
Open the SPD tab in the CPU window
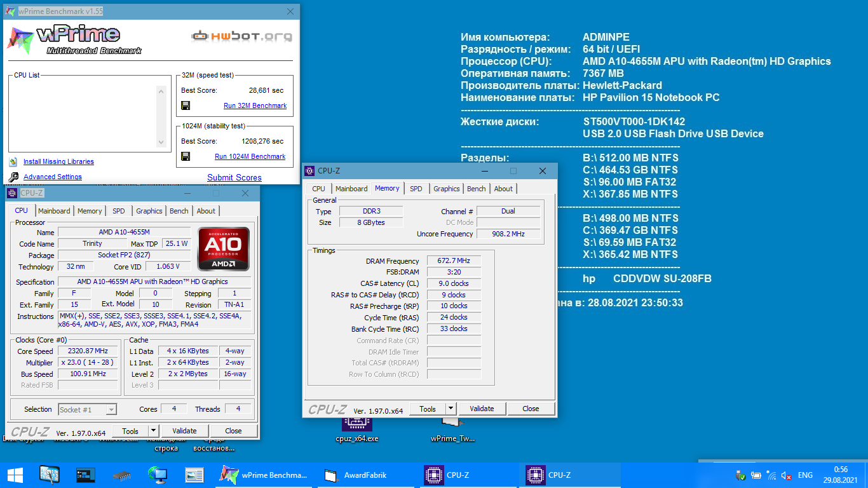[119, 211]
